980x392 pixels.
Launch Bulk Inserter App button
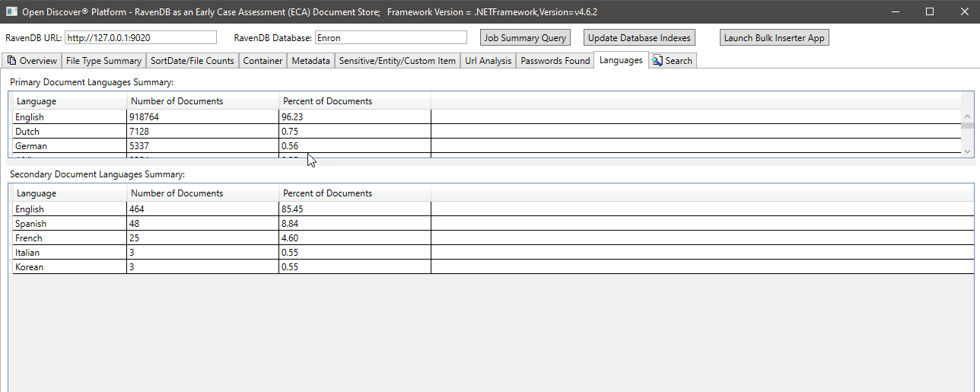pyautogui.click(x=774, y=38)
